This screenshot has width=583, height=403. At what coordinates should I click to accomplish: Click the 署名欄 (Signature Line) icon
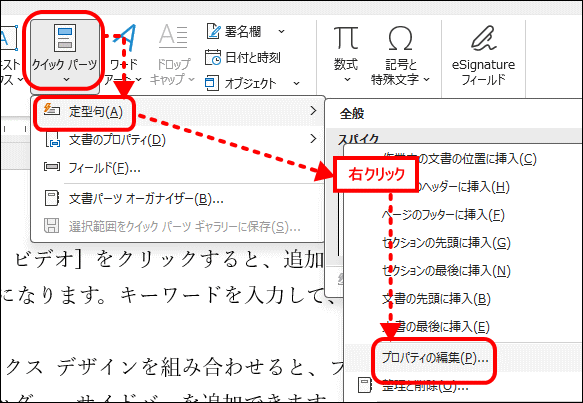(x=213, y=32)
